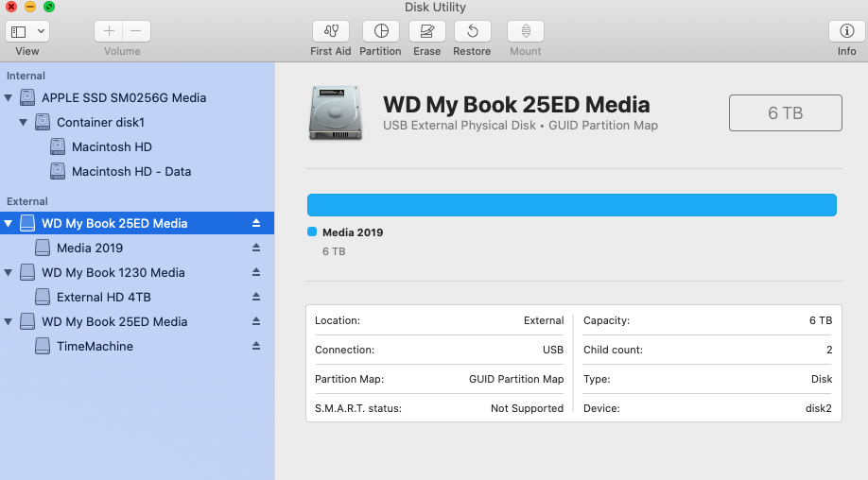
Task: Click the Capacity 6 TB table value
Action: tap(821, 320)
